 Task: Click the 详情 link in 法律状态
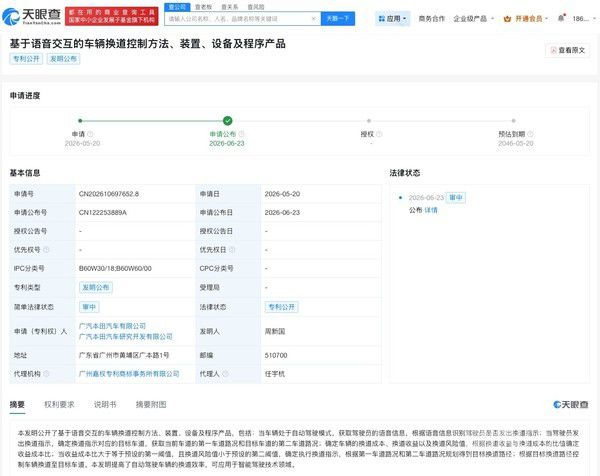click(431, 210)
